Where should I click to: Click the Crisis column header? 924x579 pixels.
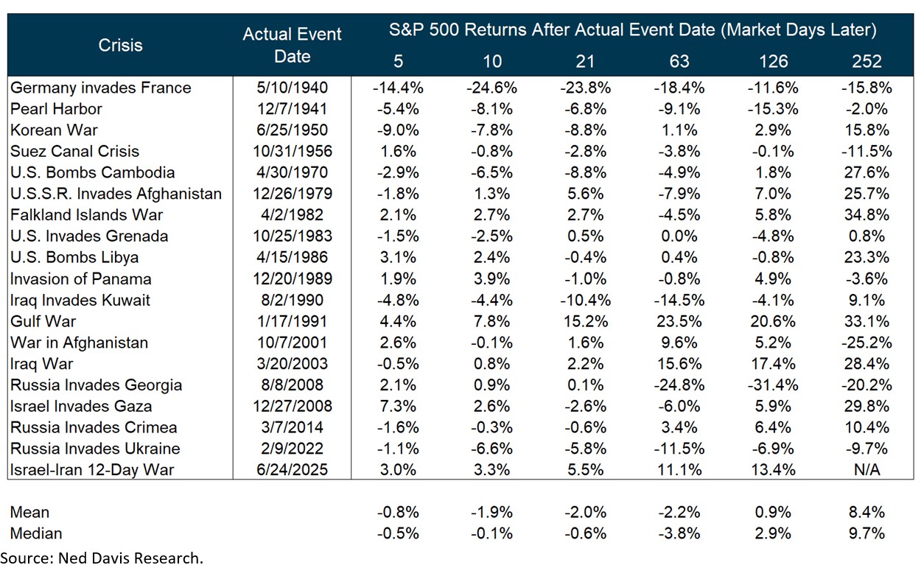120,45
